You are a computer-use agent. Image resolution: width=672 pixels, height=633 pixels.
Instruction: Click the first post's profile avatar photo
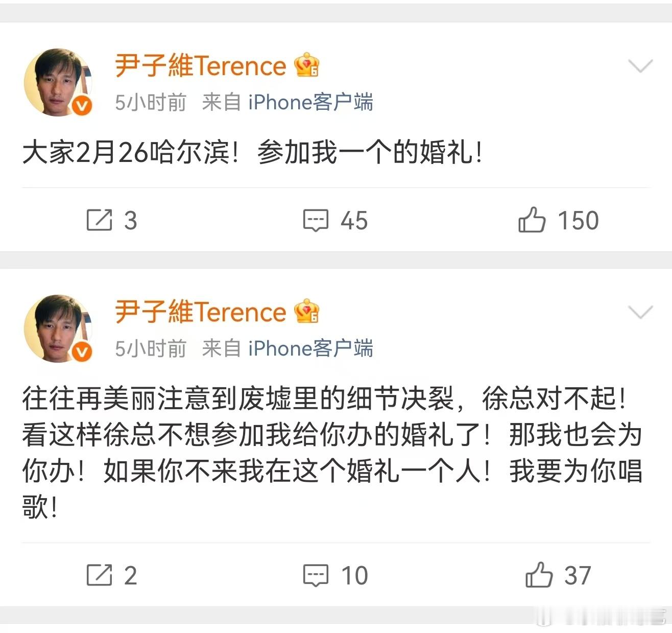tap(58, 82)
